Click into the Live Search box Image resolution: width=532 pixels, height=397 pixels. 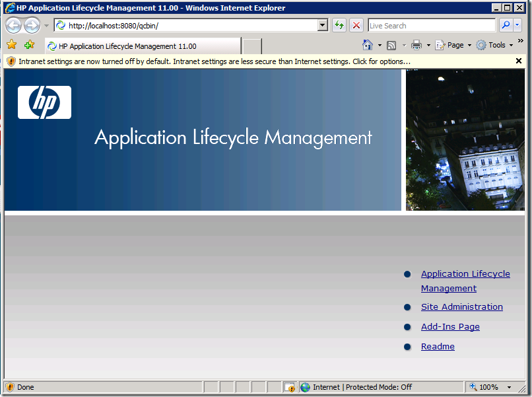pos(432,26)
